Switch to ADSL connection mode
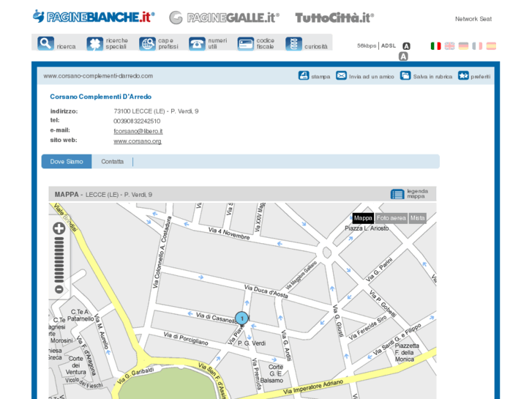Viewport: 532px width, 399px height. pyautogui.click(x=389, y=45)
